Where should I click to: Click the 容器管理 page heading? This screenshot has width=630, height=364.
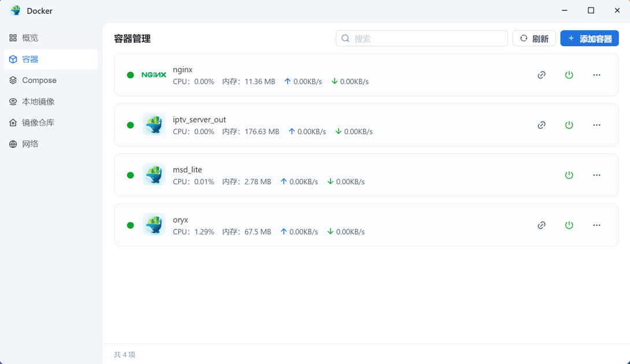pyautogui.click(x=132, y=39)
